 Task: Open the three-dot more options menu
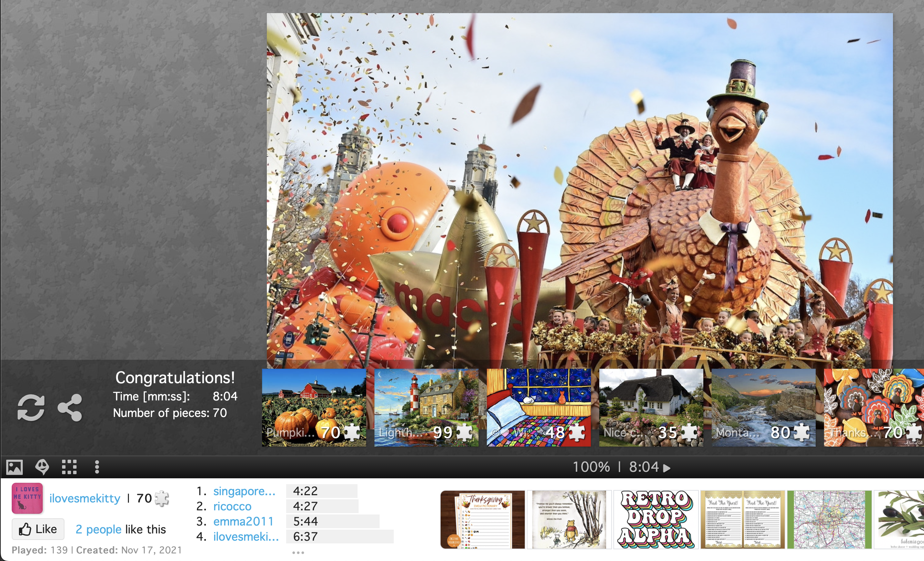click(x=97, y=467)
